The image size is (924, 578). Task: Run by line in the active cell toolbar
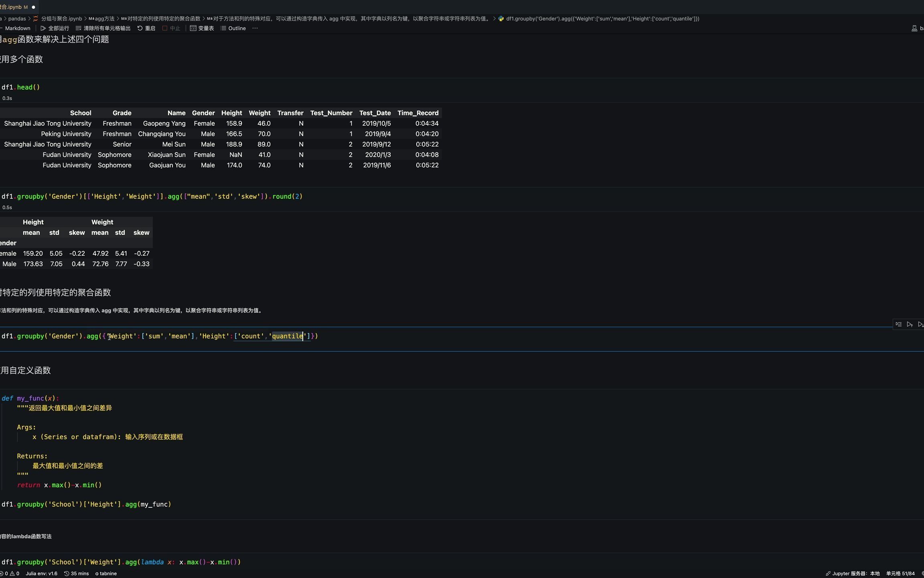point(899,324)
